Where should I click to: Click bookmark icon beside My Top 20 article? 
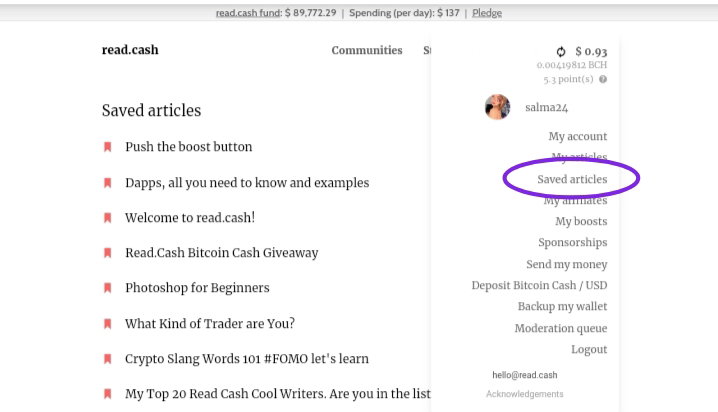[108, 394]
